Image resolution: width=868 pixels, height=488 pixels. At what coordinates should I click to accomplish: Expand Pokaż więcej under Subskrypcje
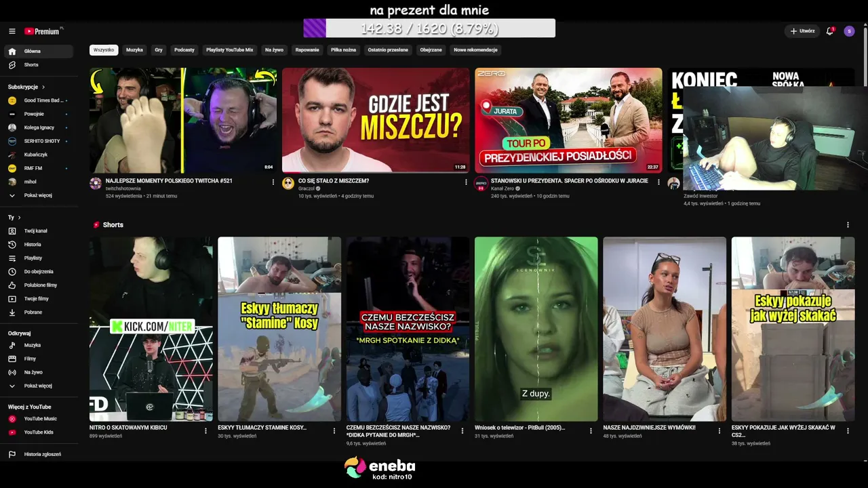tap(39, 195)
